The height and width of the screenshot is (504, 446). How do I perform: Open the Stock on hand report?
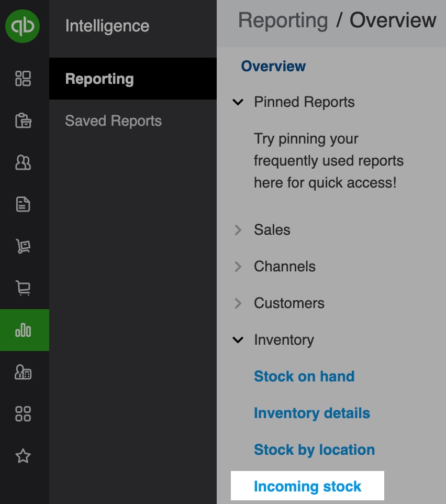(x=304, y=376)
